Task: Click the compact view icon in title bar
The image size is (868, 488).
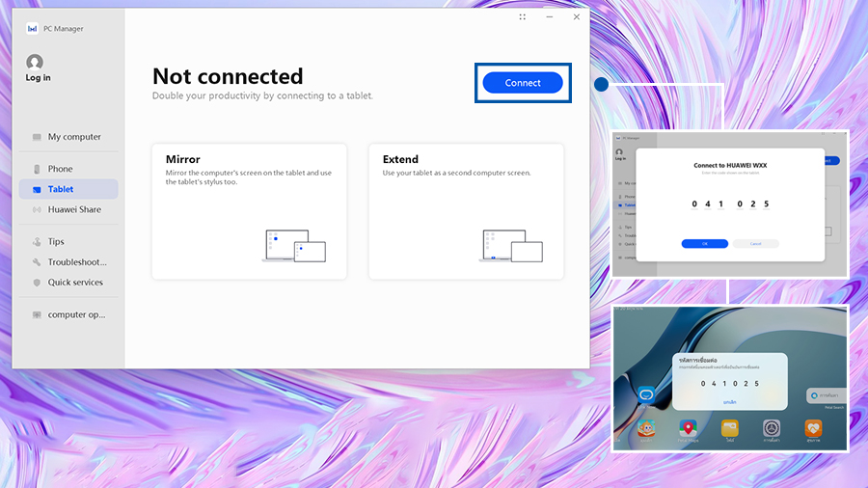Action: coord(523,17)
